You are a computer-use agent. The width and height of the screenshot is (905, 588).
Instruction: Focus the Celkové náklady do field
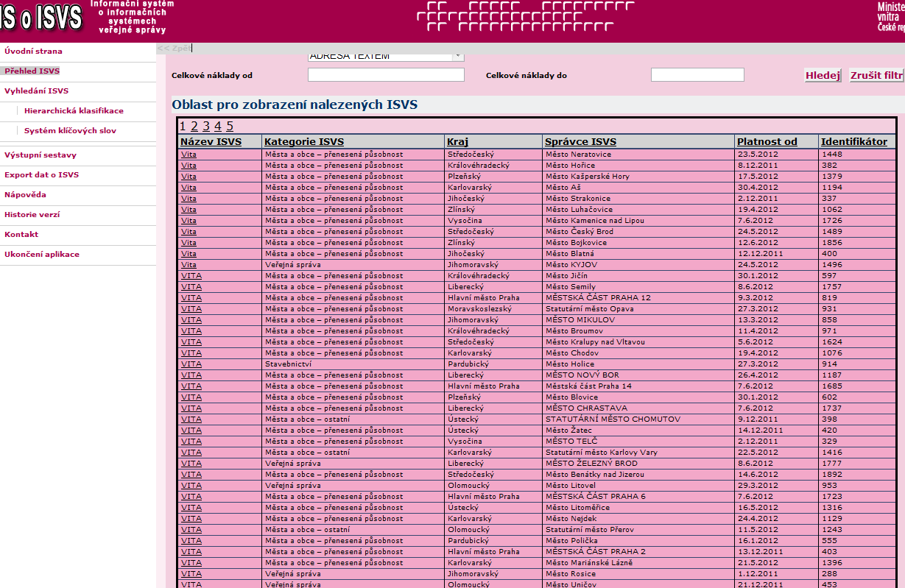[x=697, y=75]
